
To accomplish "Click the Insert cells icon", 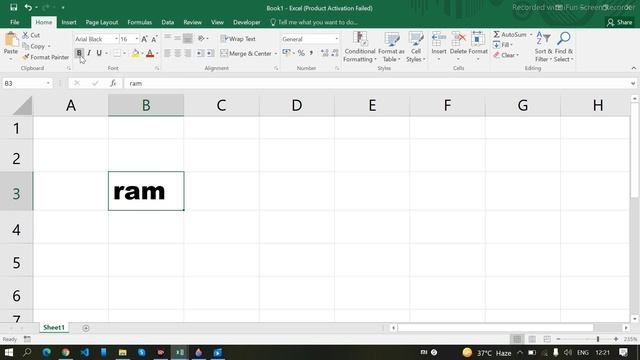I will click(439, 39).
